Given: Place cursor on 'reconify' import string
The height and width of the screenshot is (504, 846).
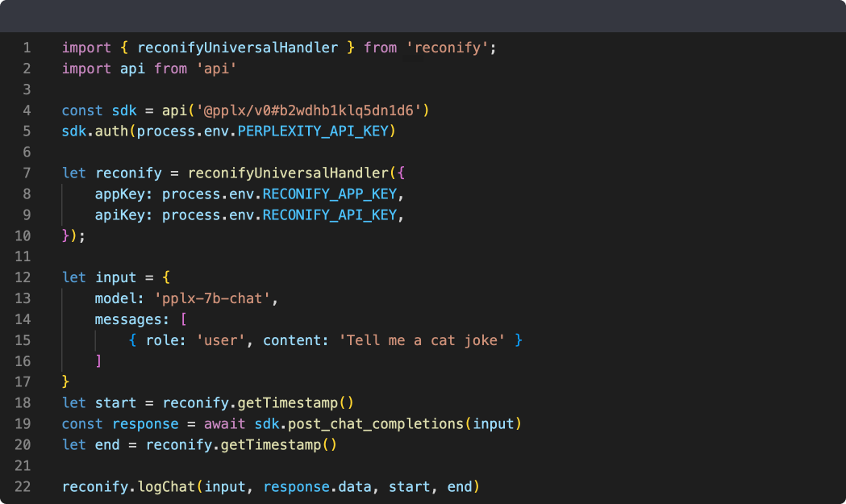Looking at the screenshot, I should [x=449, y=48].
